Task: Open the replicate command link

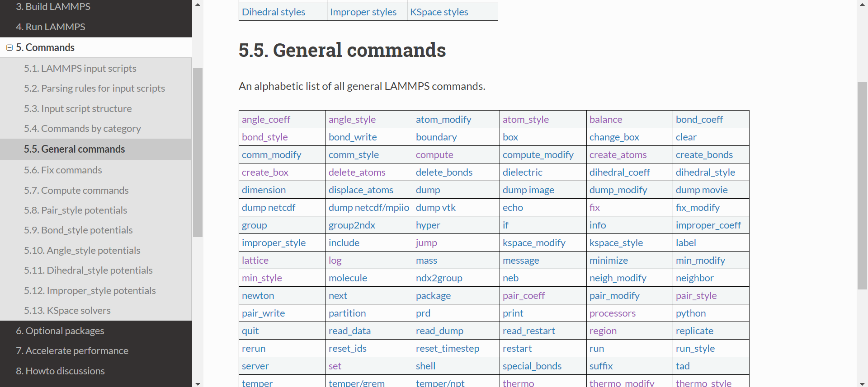Action: pyautogui.click(x=694, y=331)
